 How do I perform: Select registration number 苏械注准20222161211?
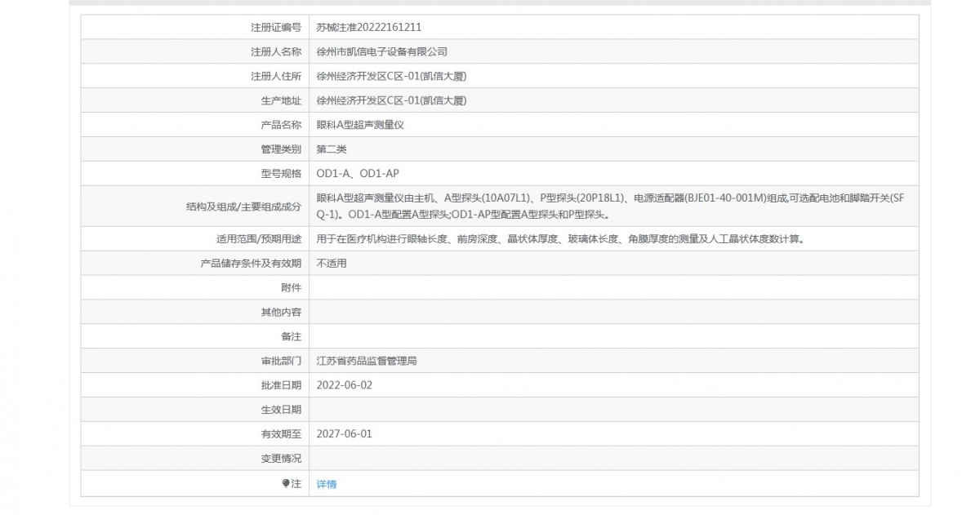click(x=368, y=27)
